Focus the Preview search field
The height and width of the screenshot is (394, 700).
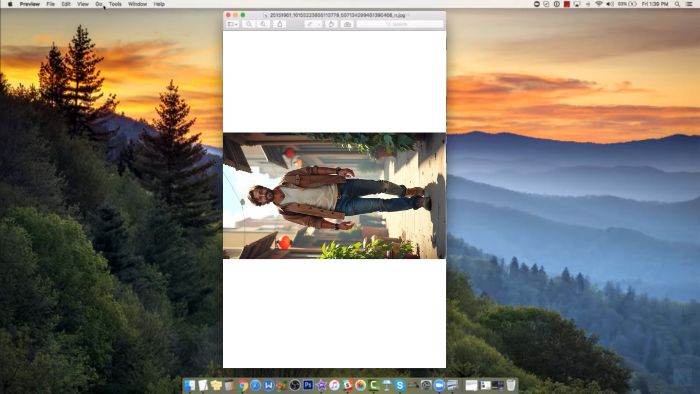coord(400,24)
